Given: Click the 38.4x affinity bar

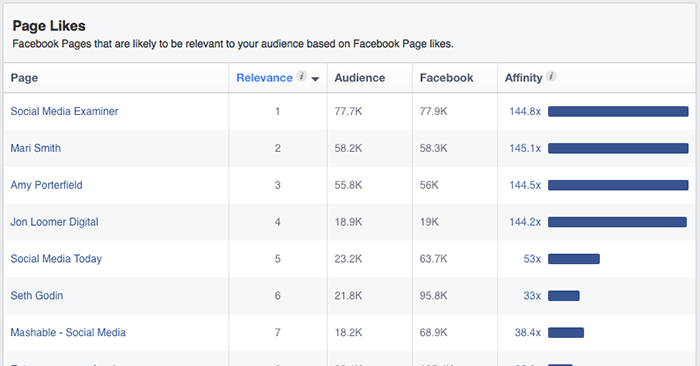Looking at the screenshot, I should point(566,333).
